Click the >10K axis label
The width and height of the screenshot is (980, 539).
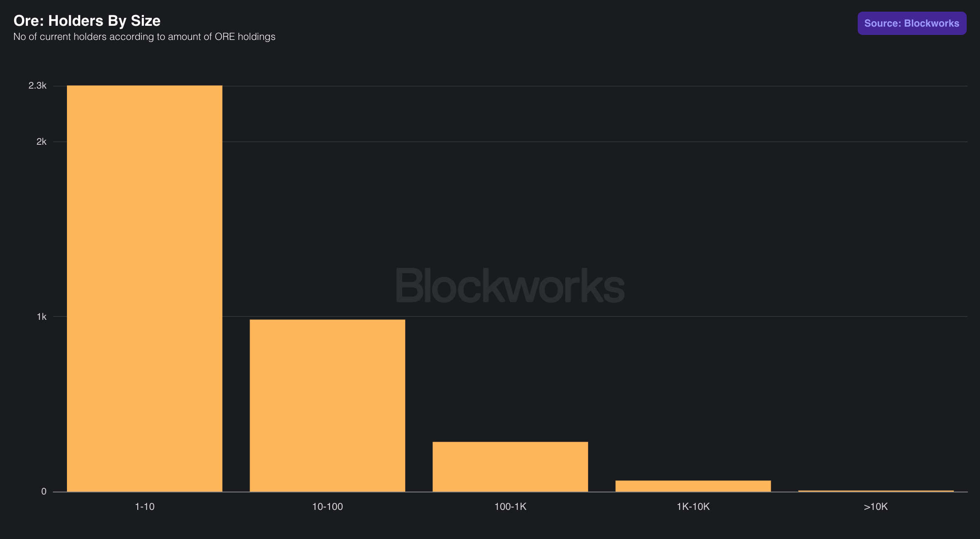[876, 507]
